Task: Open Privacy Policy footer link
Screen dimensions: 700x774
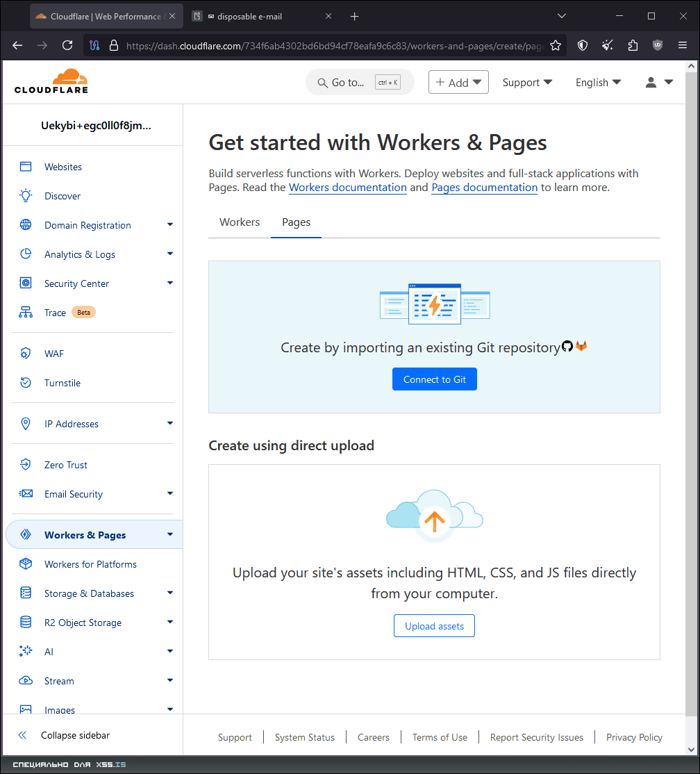Action: [634, 737]
